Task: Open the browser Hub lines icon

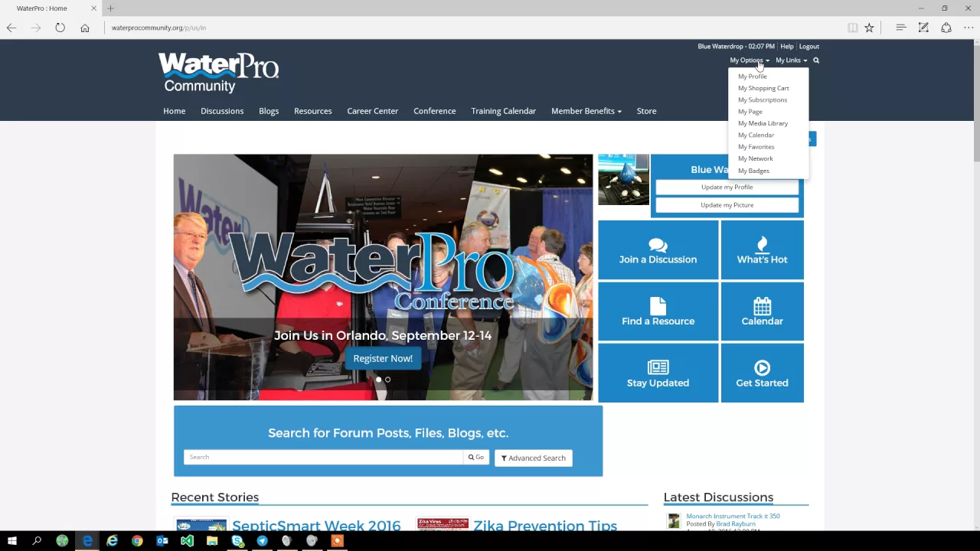Action: 901,28
